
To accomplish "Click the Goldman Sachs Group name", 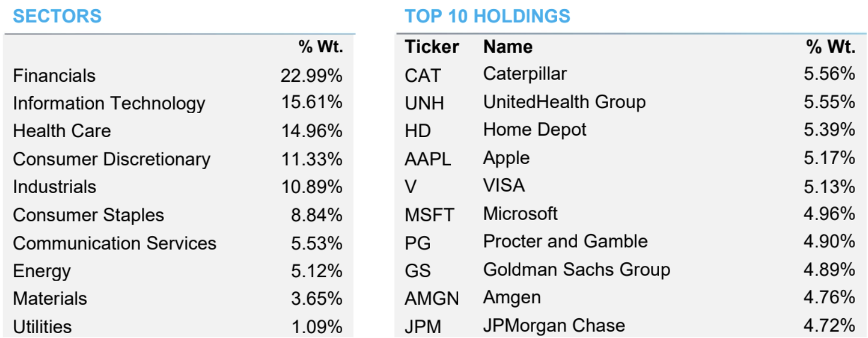I will tap(576, 270).
